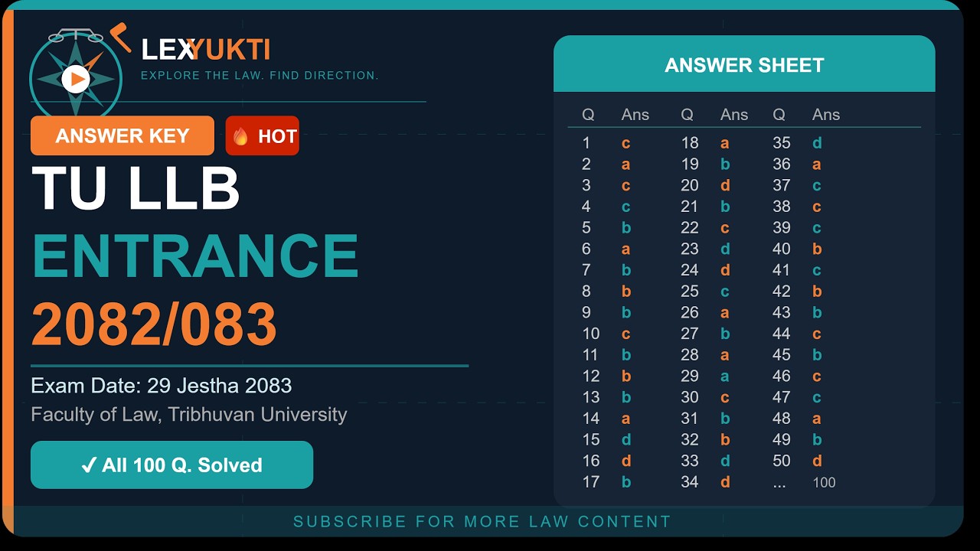Viewport: 980px width, 551px height.
Task: Click answer c for question 46
Action: [x=816, y=376]
